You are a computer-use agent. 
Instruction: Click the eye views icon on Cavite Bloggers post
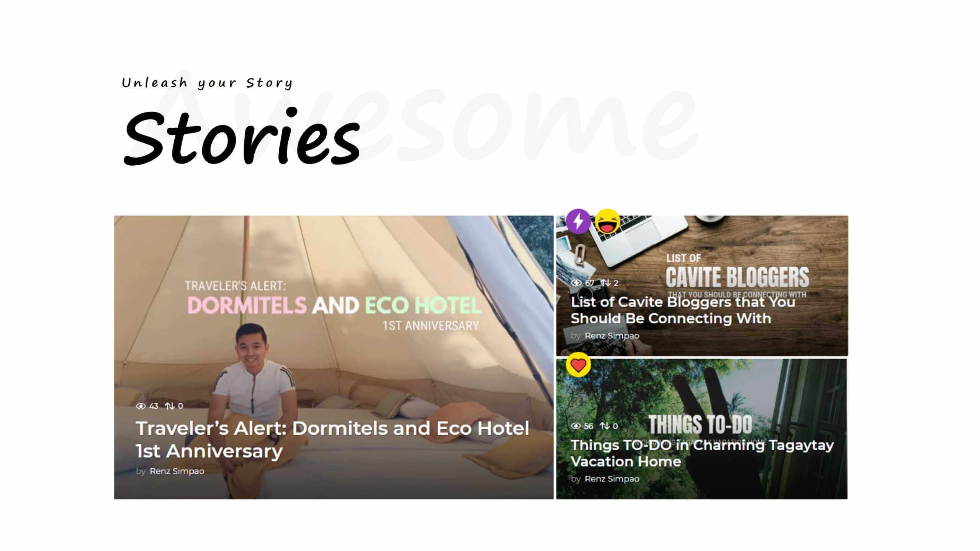point(576,283)
